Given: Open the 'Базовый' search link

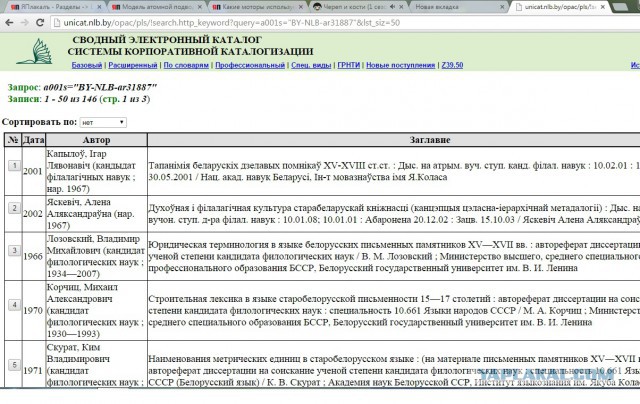Looking at the screenshot, I should pos(87,65).
